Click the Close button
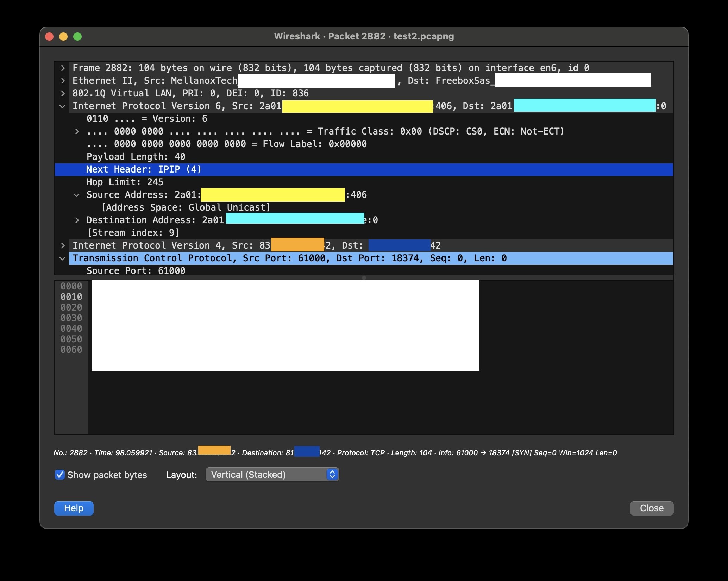The image size is (728, 581). [x=652, y=508]
